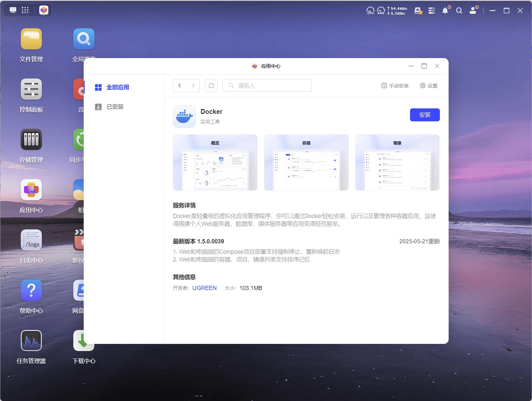
Task: View the 容器 screenshot thumbnail
Action: [306, 163]
